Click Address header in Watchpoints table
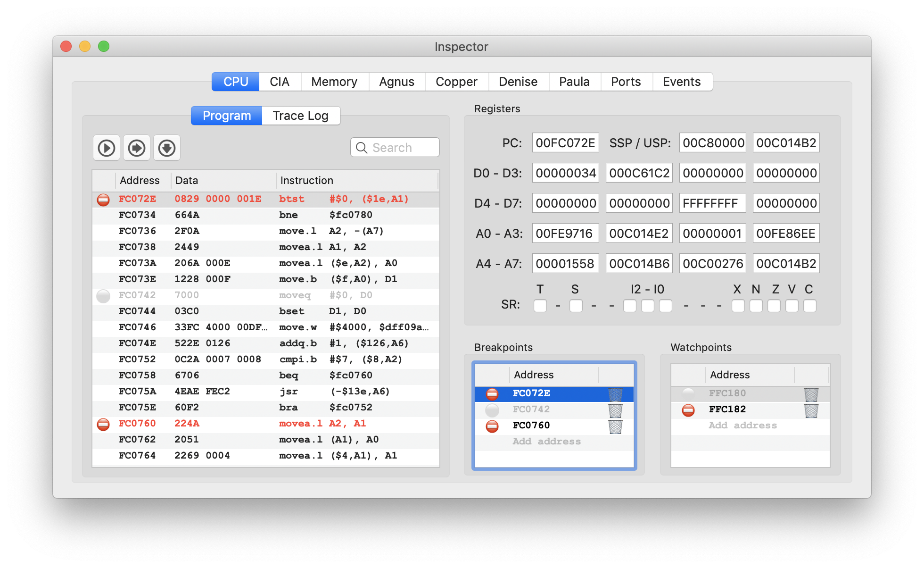 pyautogui.click(x=750, y=375)
